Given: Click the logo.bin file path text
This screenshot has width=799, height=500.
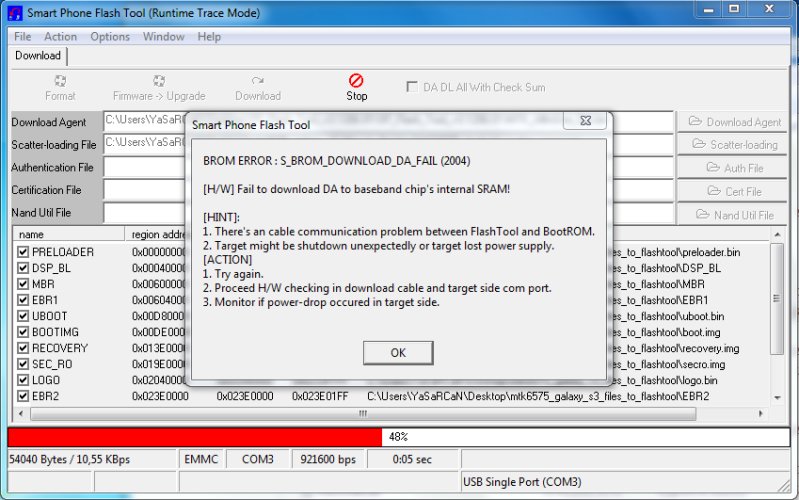Looking at the screenshot, I should click(x=664, y=380).
